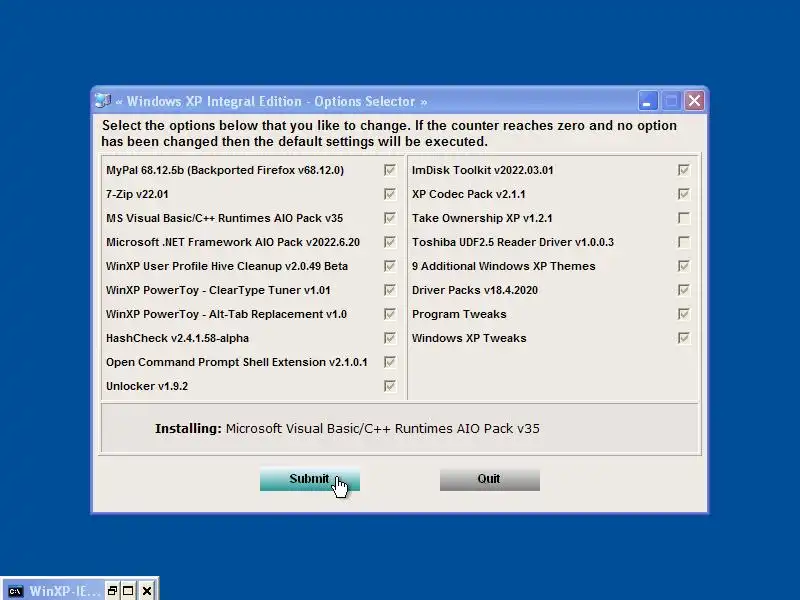Uncheck the 7-Zip v22.01 checkbox
Viewport: 800px width, 600px height.
pyautogui.click(x=390, y=194)
